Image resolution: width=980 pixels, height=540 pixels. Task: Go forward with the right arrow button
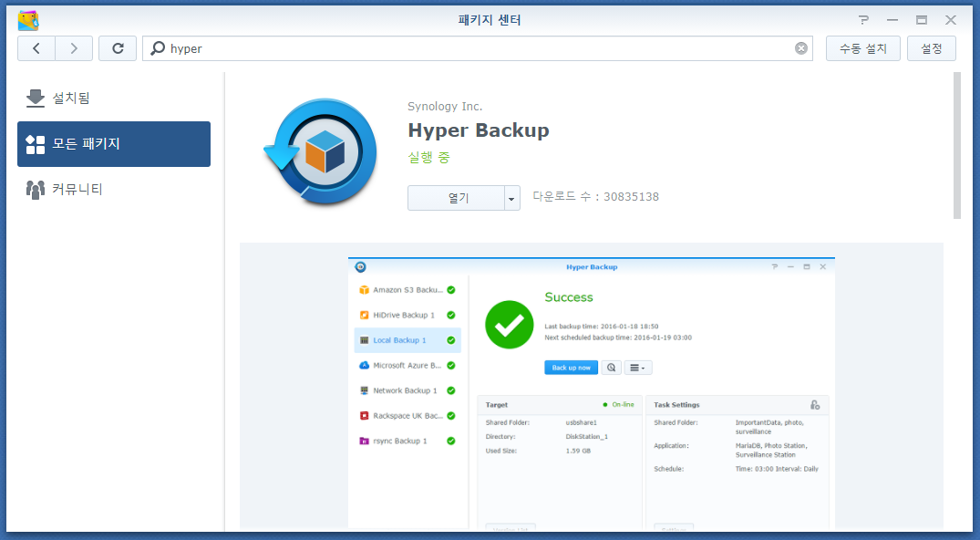tap(74, 48)
